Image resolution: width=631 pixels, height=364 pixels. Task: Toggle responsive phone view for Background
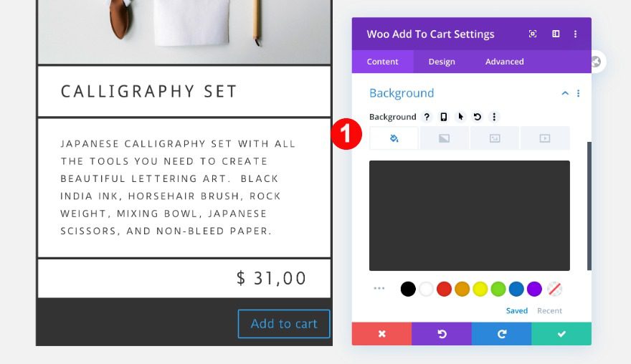(444, 117)
